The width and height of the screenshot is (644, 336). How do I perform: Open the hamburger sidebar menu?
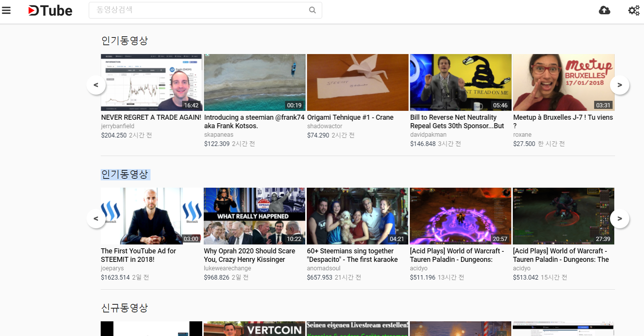tap(6, 10)
